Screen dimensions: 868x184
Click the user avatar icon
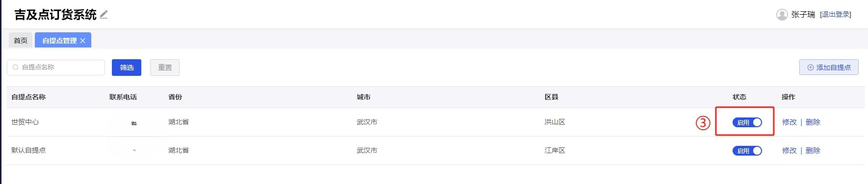[782, 15]
